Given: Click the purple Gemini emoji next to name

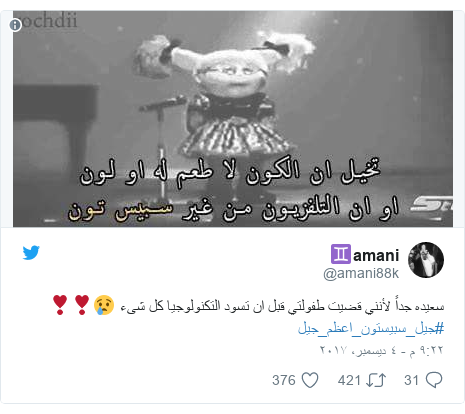Looking at the screenshot, I should [x=340, y=254].
